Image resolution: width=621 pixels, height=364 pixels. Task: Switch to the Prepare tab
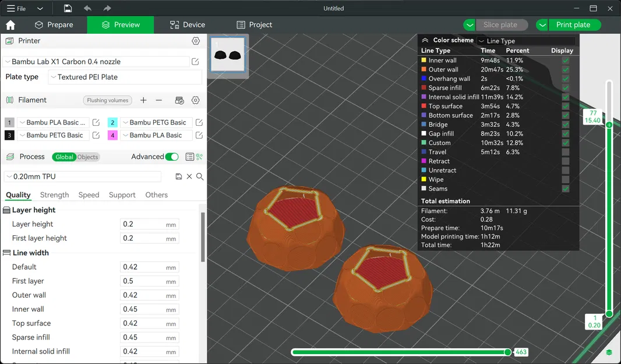[55, 24]
